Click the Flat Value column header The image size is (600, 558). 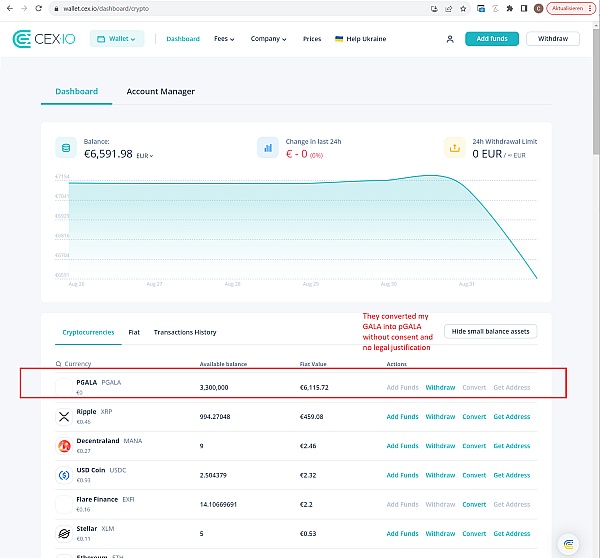pos(313,364)
